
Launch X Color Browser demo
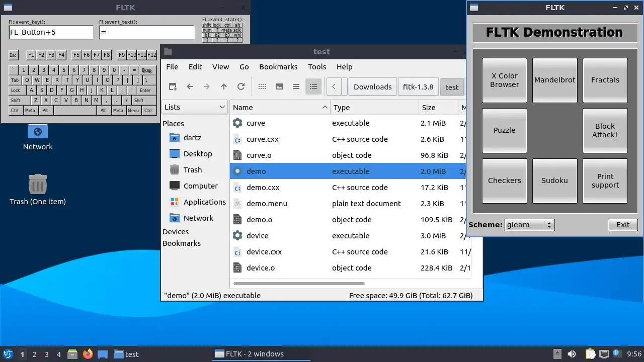click(x=505, y=80)
